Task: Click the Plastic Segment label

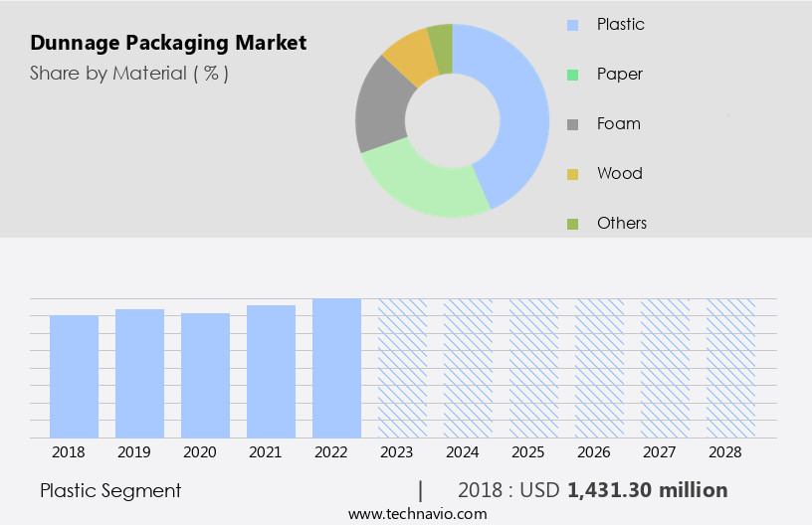Action: pyautogui.click(x=110, y=490)
